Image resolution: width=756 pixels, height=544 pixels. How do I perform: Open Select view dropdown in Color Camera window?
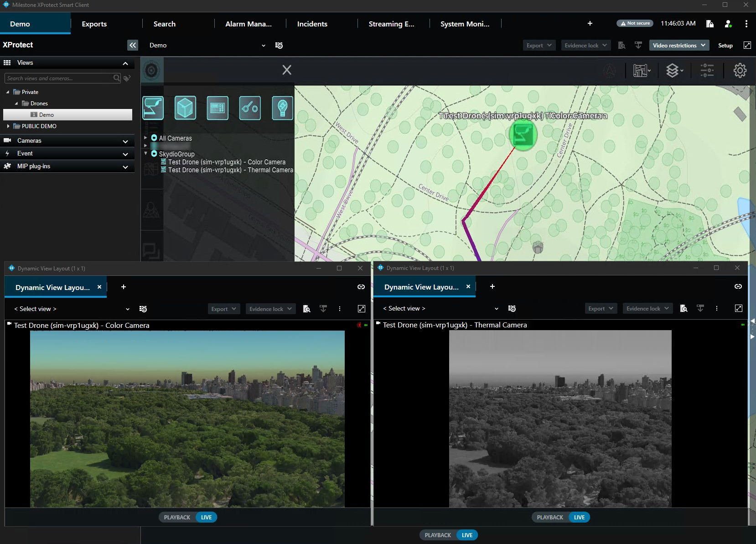click(x=72, y=309)
